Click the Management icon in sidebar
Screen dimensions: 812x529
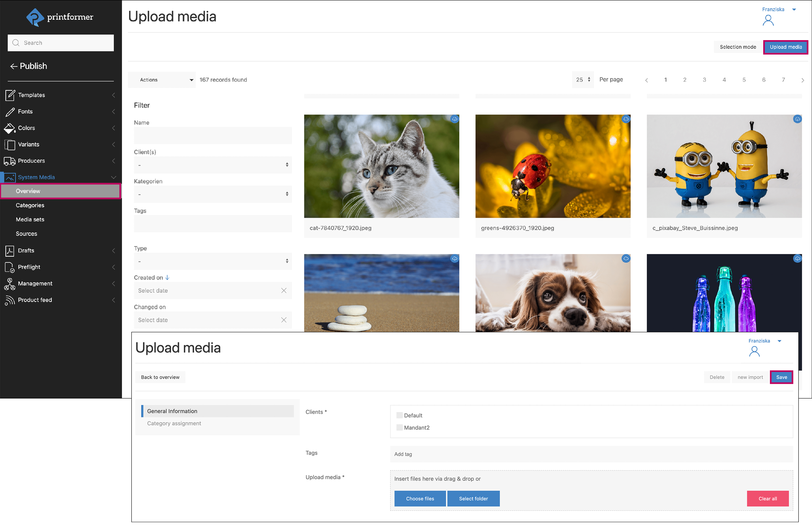click(9, 284)
